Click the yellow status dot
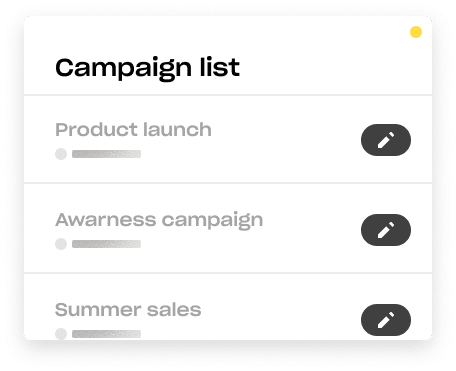The width and height of the screenshot is (456, 371). [416, 32]
